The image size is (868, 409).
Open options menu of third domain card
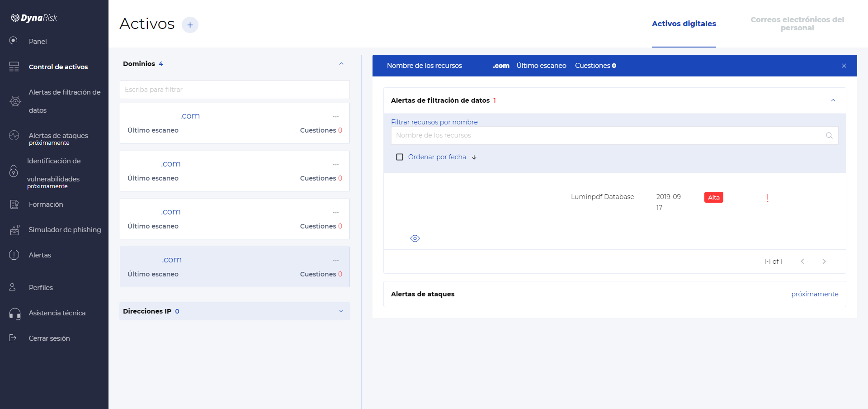pos(336,213)
